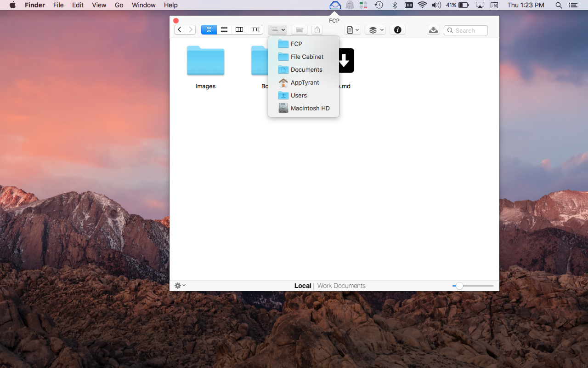Open Notification Center
This screenshot has width=588, height=368.
573,5
